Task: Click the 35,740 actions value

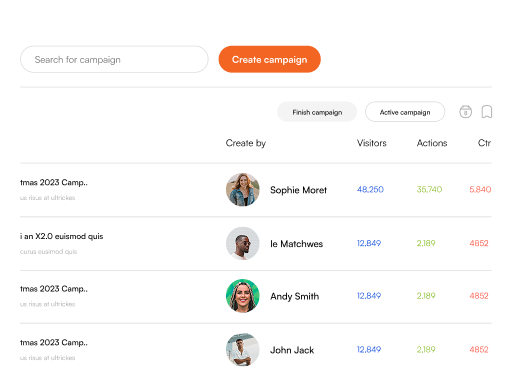Action: point(429,190)
